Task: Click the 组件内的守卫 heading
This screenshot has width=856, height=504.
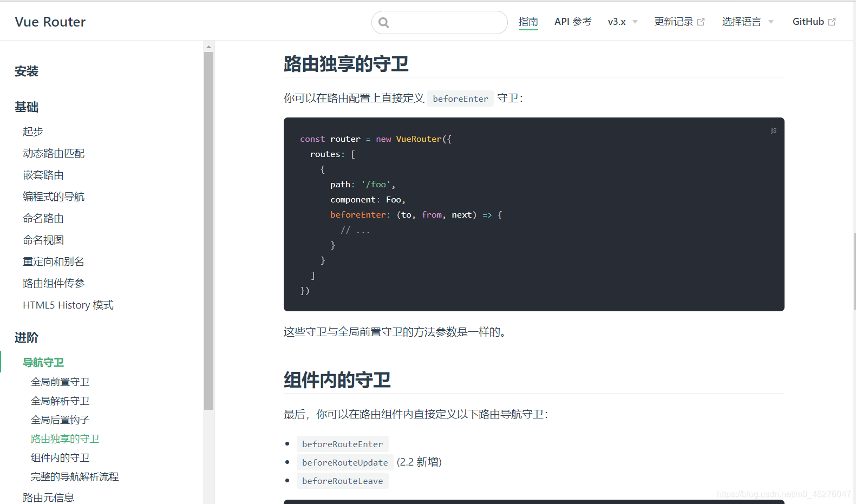Action: [337, 380]
